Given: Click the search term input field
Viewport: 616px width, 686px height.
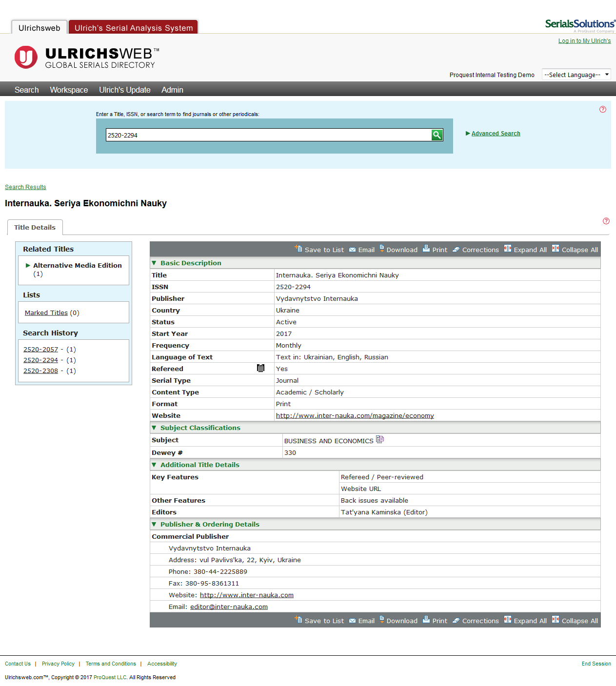Looking at the screenshot, I should (x=268, y=135).
